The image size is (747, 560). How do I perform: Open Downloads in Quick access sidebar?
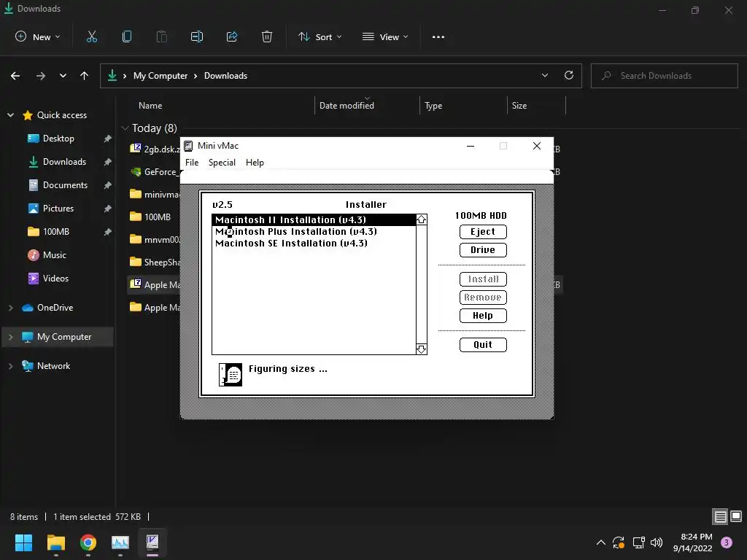click(x=64, y=162)
